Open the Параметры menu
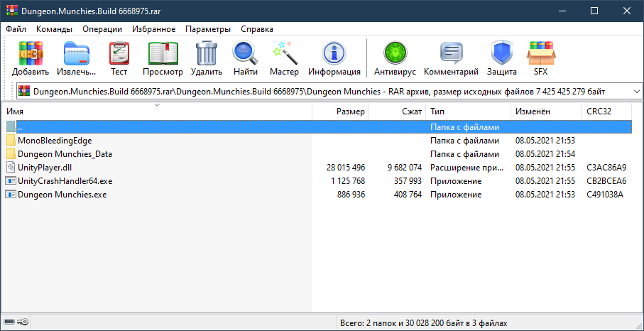The height and width of the screenshot is (331, 644). pyautogui.click(x=208, y=29)
